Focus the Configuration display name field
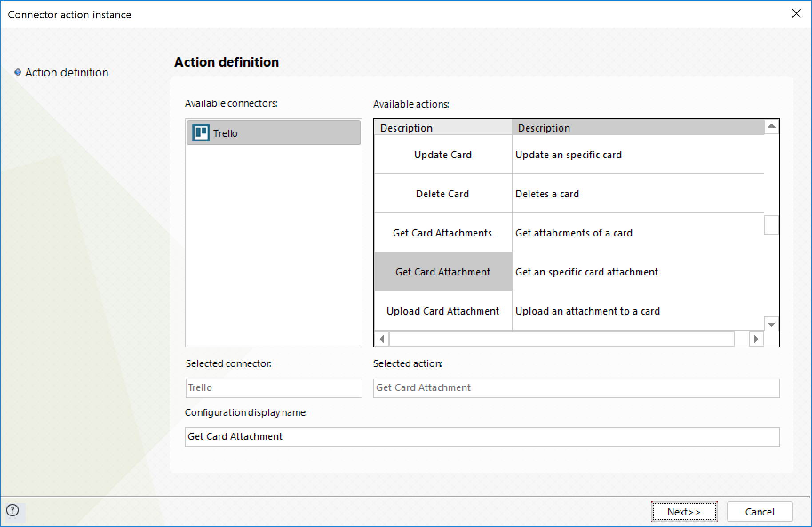 (482, 437)
